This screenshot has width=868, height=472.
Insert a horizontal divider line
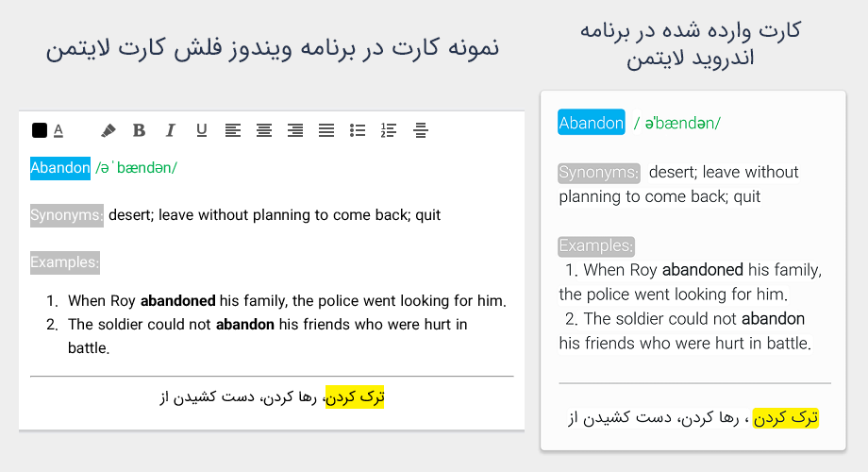420,130
